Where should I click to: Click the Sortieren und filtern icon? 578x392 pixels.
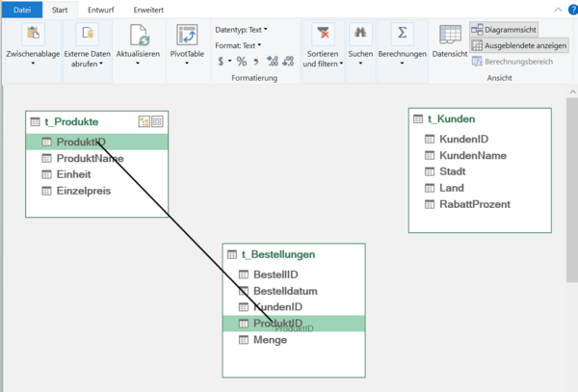[322, 36]
